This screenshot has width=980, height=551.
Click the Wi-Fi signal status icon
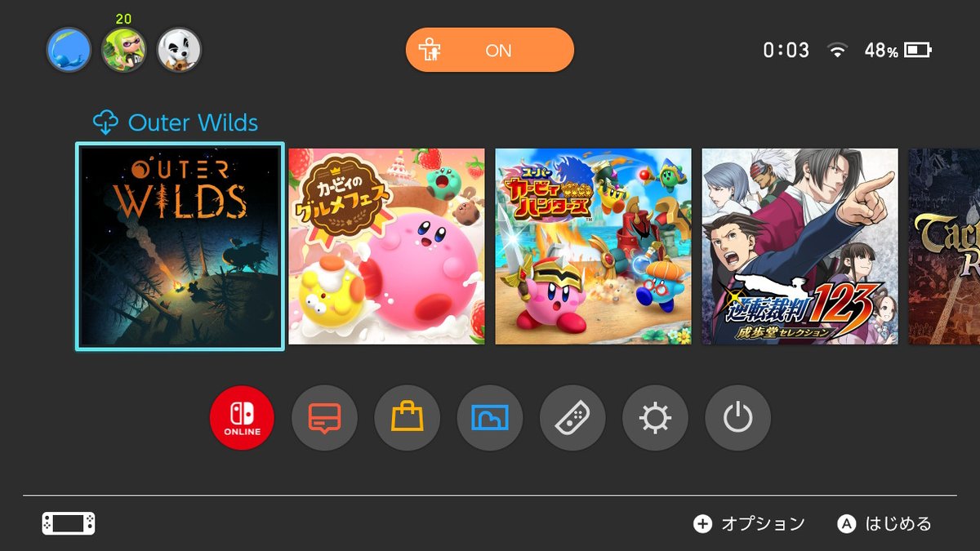tap(837, 51)
